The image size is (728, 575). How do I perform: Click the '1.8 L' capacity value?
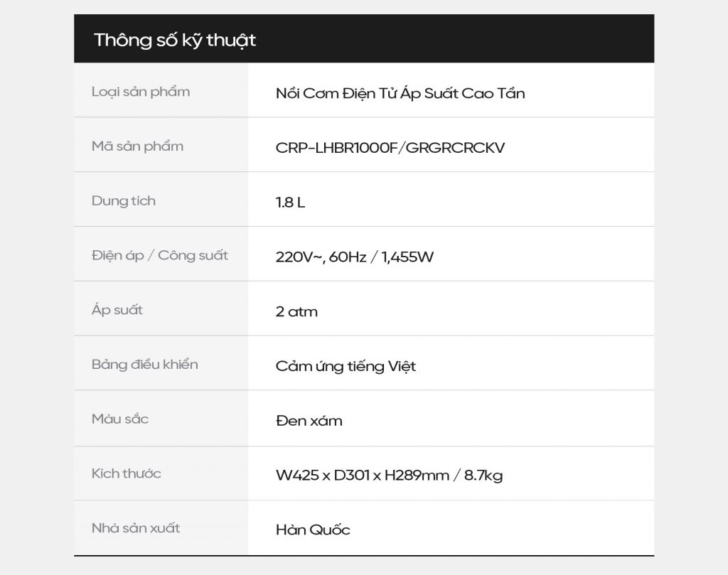click(290, 203)
